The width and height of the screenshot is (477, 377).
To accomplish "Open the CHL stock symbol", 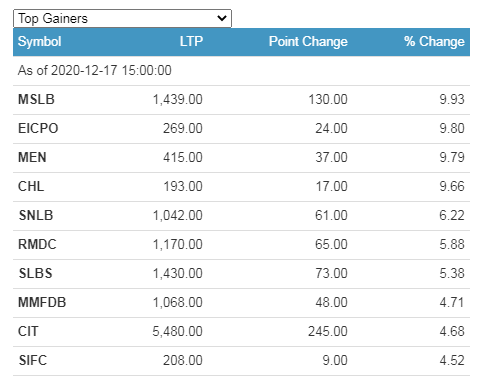I will pos(31,186).
